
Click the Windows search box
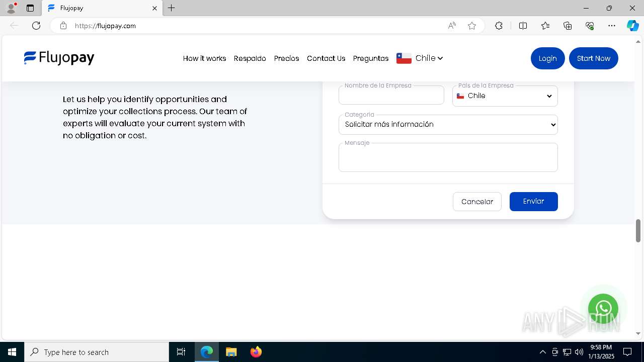click(x=97, y=352)
